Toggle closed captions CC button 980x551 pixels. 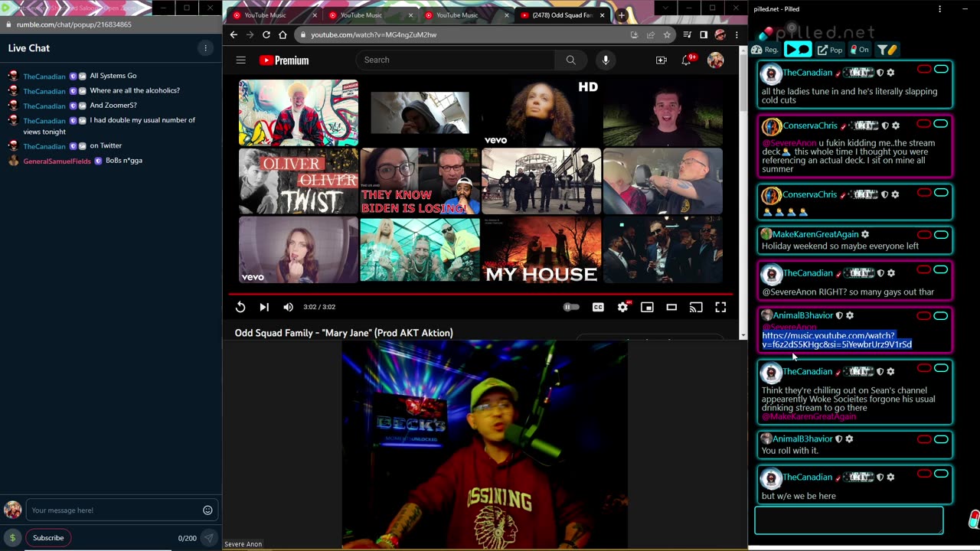pyautogui.click(x=598, y=307)
